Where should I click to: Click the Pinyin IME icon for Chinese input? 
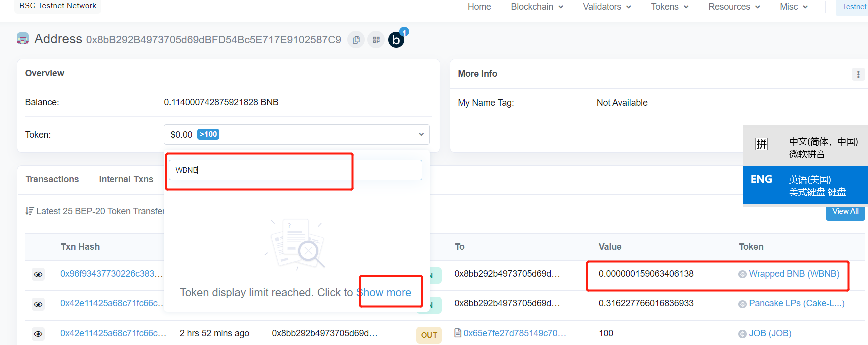761,144
